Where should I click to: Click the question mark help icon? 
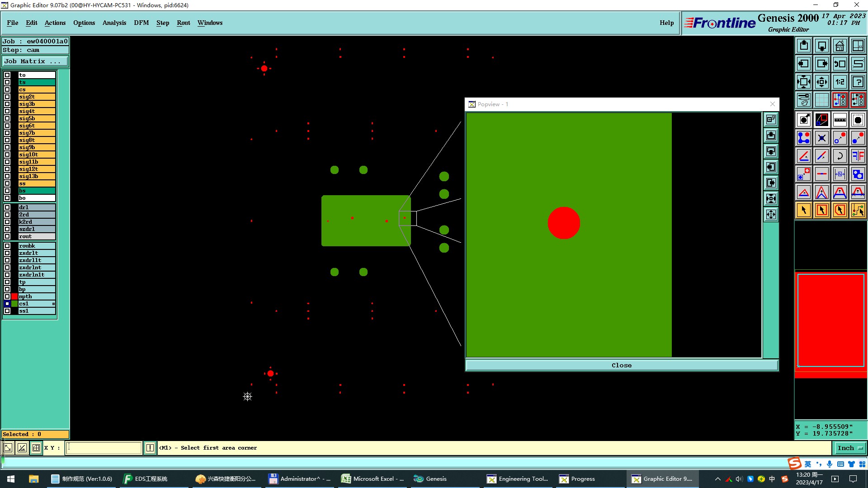click(x=858, y=82)
